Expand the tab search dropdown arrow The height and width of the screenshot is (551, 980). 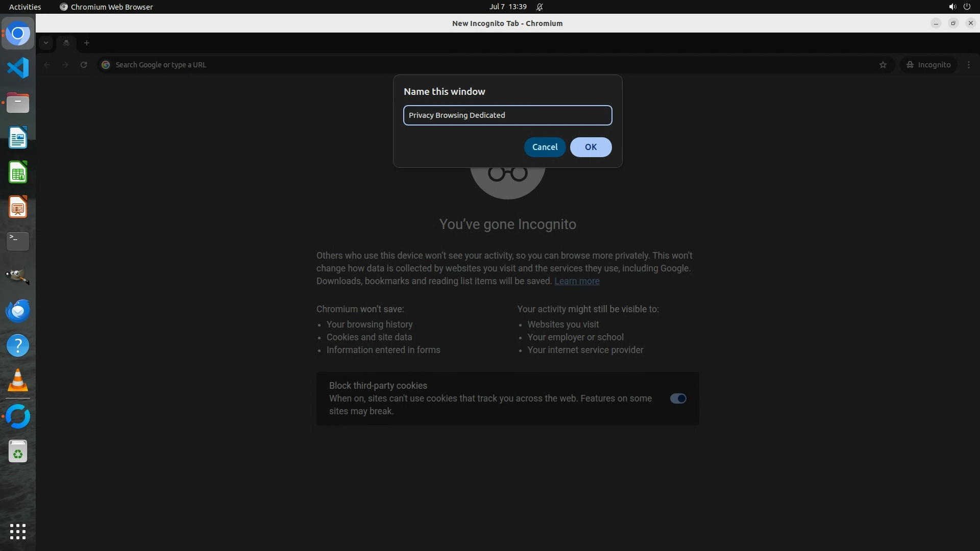pos(46,43)
